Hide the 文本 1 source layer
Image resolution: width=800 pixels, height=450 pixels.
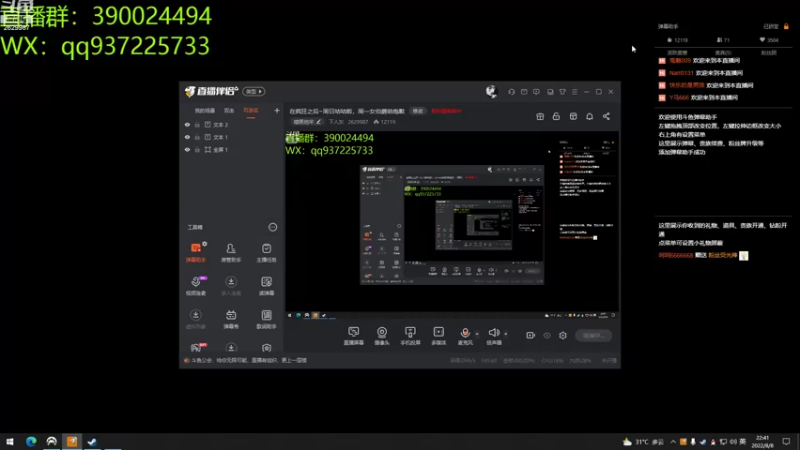[x=187, y=137]
